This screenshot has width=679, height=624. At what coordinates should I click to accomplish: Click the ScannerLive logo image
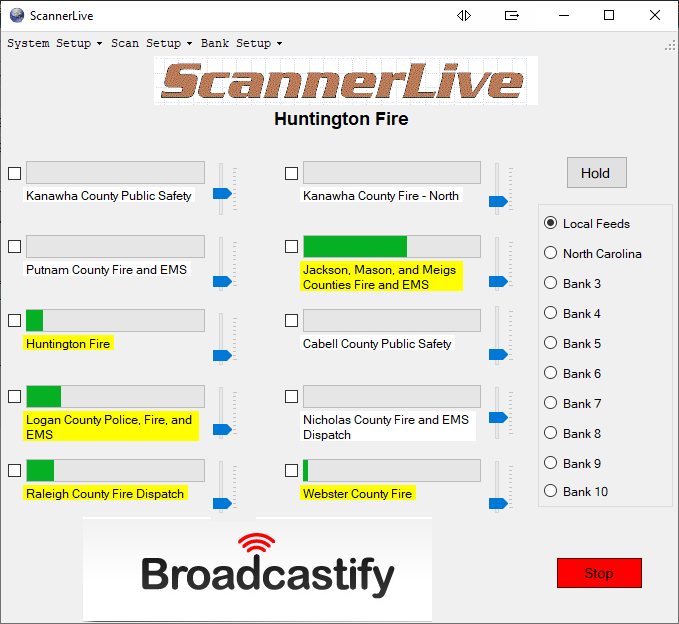[x=346, y=81]
